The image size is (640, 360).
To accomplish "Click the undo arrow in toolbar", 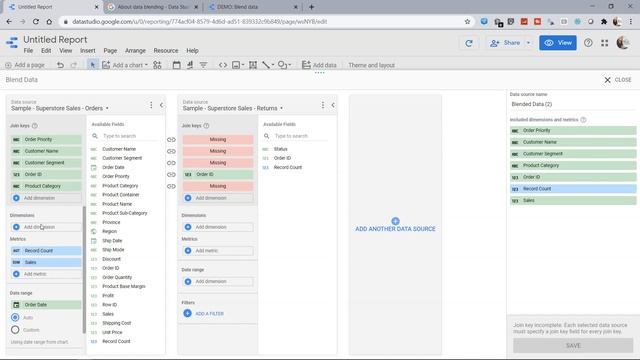I will (x=60, y=65).
